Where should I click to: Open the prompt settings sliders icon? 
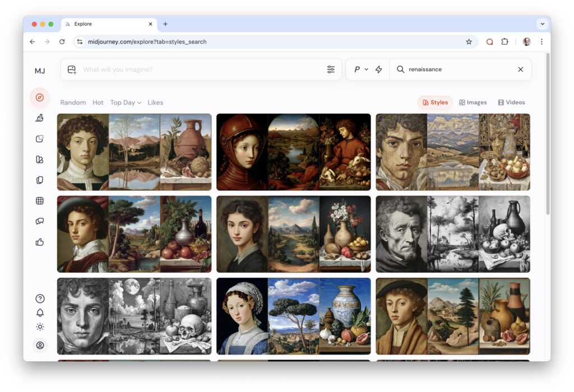click(x=331, y=69)
